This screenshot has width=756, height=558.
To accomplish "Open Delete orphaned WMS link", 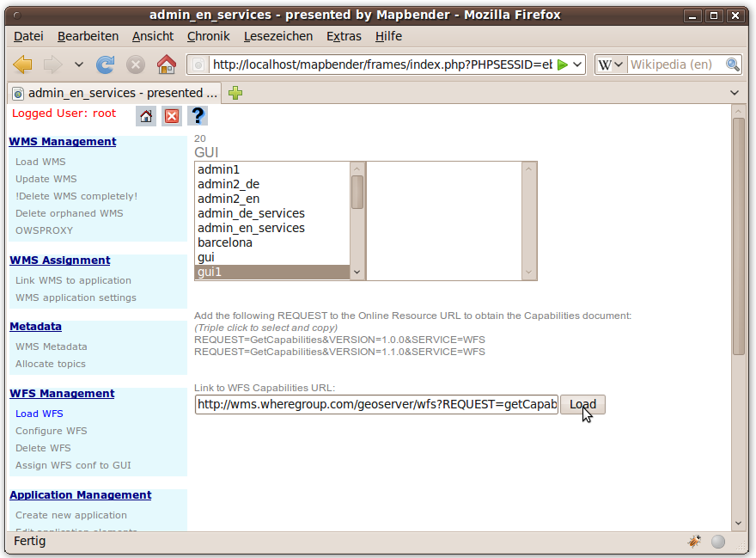I will click(69, 213).
